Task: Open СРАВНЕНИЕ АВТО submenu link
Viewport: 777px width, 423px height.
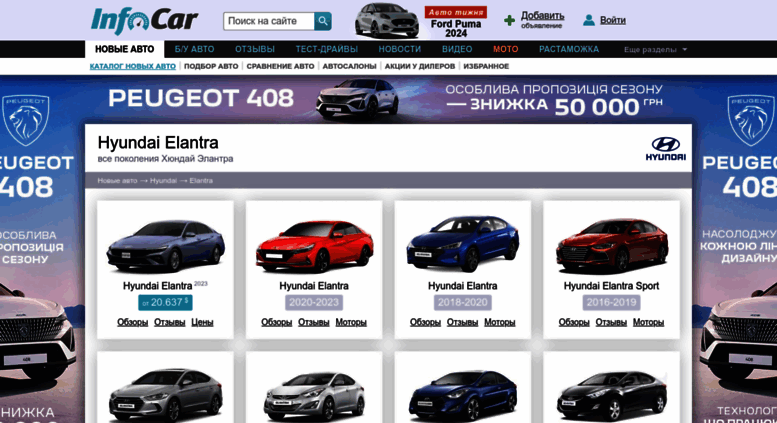Action: tap(280, 66)
